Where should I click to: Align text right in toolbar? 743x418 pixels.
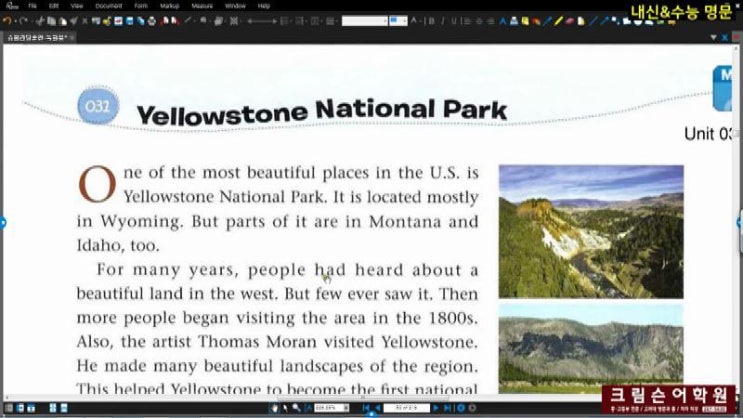[x=491, y=21]
